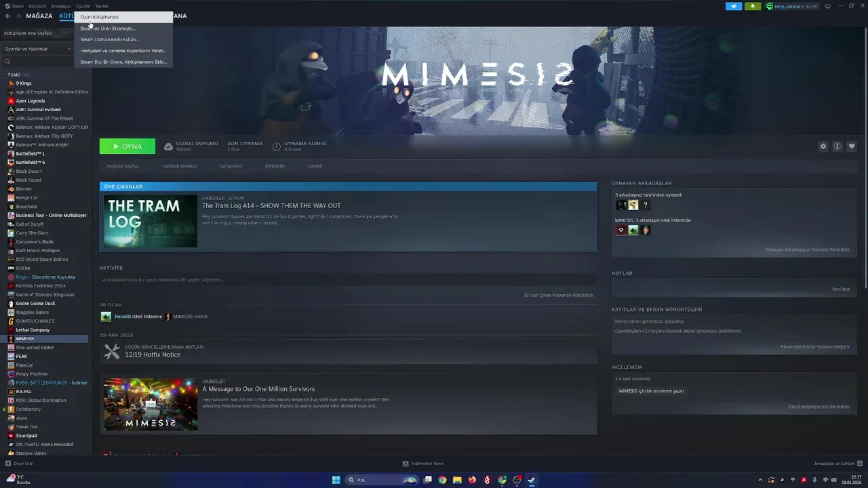Click Tüm İncelemelerimi Görüntüle link
This screenshot has height=488, width=868.
click(x=818, y=407)
